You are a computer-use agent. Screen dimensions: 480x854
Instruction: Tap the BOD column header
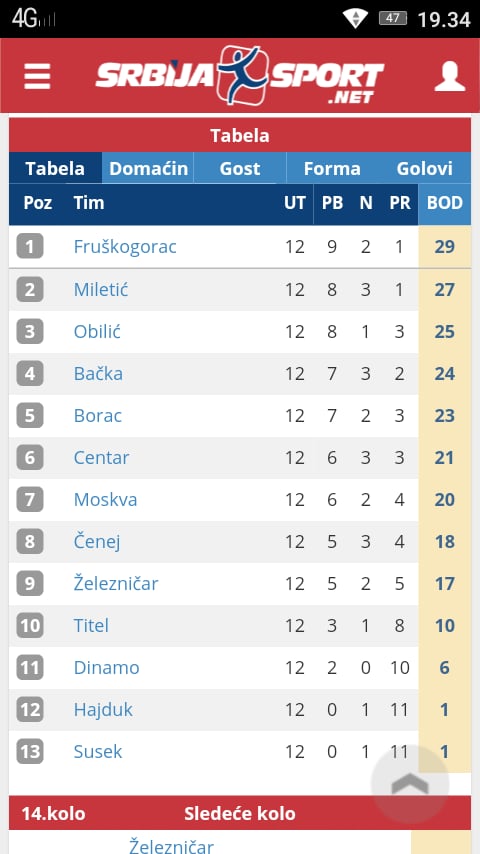(445, 204)
